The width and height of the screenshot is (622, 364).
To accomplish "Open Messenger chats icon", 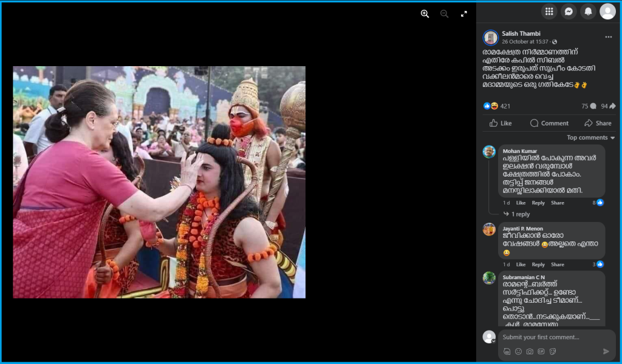I will click(x=569, y=12).
